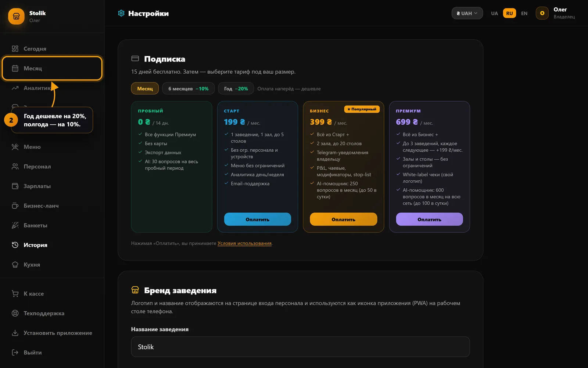Click the Stolik shop logo icon
Viewport: 588px width, 368px height.
(x=16, y=17)
